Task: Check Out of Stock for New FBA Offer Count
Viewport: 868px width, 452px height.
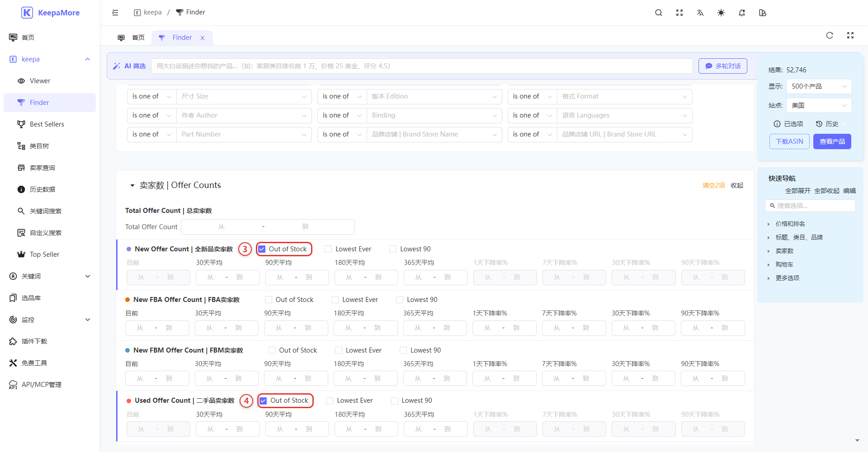Action: coord(268,300)
